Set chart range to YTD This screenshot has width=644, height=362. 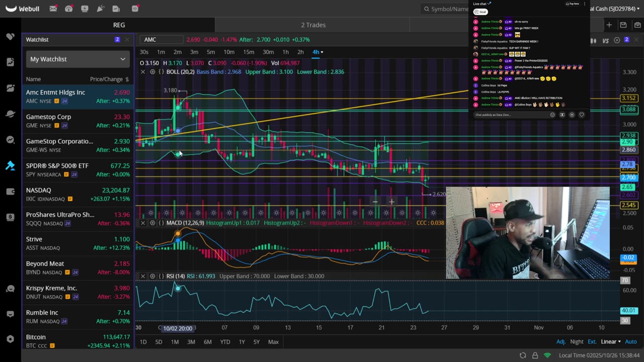coord(225,342)
